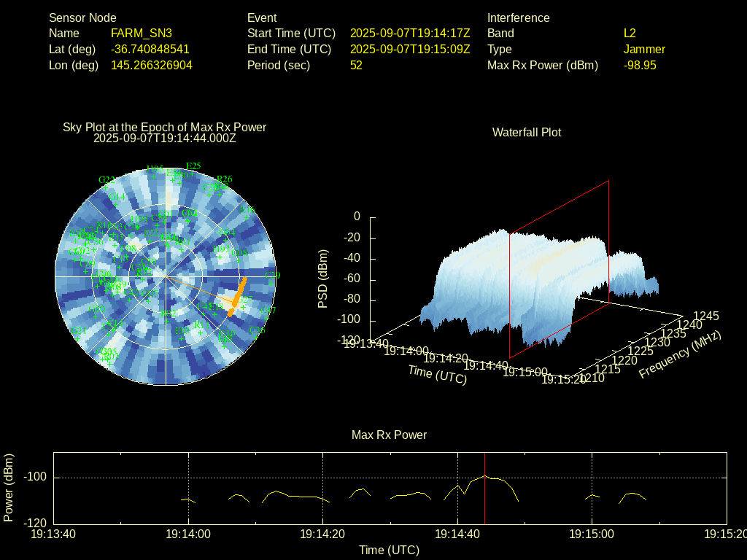Screen dimensions: 747x560
Task: Click the red marker in Max Rx Power chart
Action: point(484,487)
